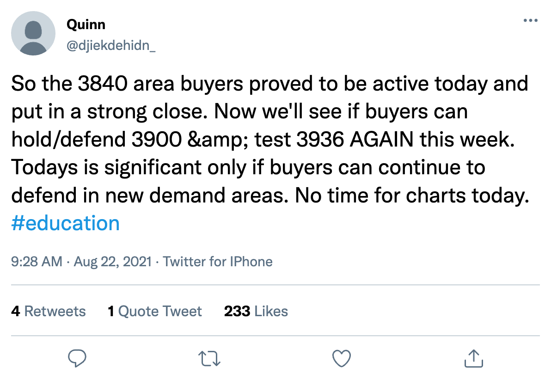This screenshot has width=551, height=392.
Task: Open Quinn's profile via display name
Action: pyautogui.click(x=86, y=24)
